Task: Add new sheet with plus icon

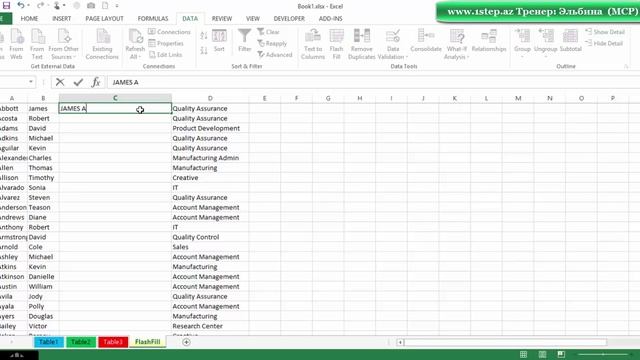Action: pyautogui.click(x=186, y=342)
